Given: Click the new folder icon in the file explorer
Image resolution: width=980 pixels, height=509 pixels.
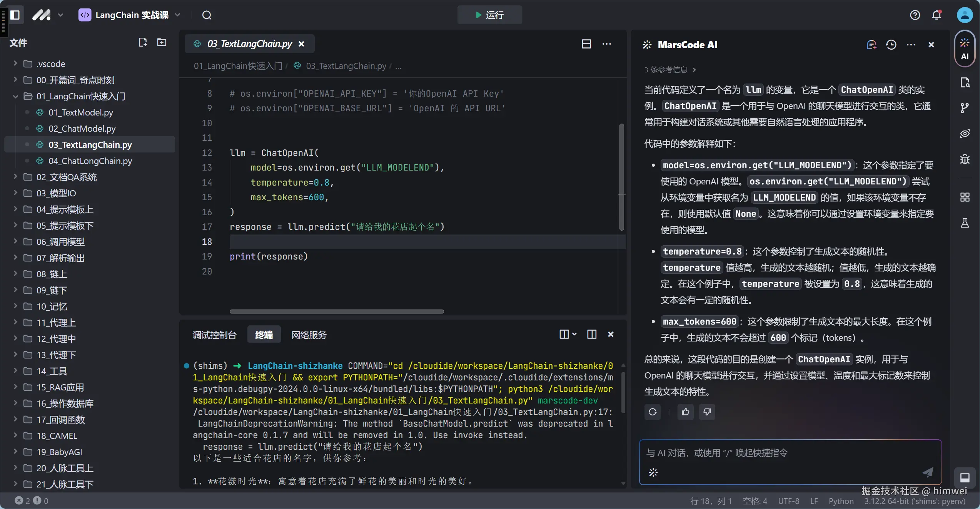Looking at the screenshot, I should tap(162, 42).
